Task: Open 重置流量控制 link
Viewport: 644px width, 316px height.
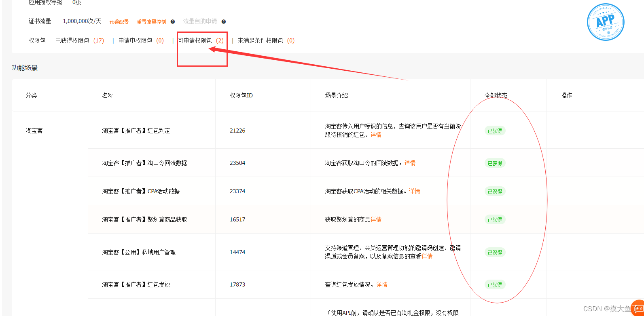Action: 151,22
